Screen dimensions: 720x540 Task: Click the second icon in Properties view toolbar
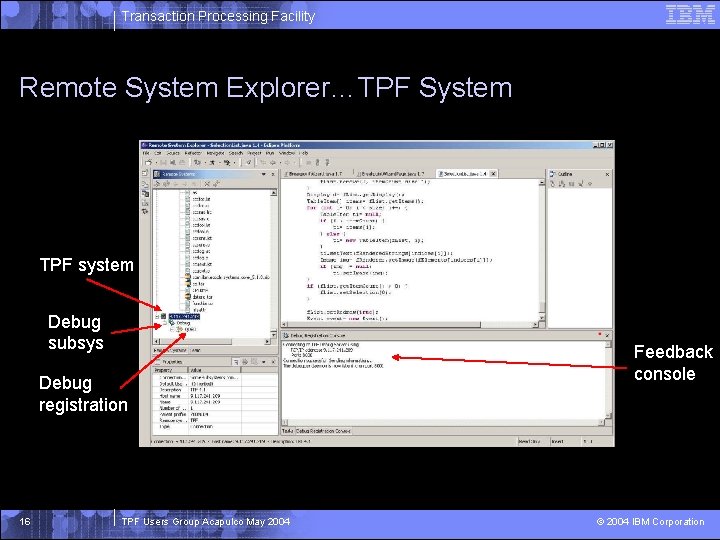click(245, 362)
